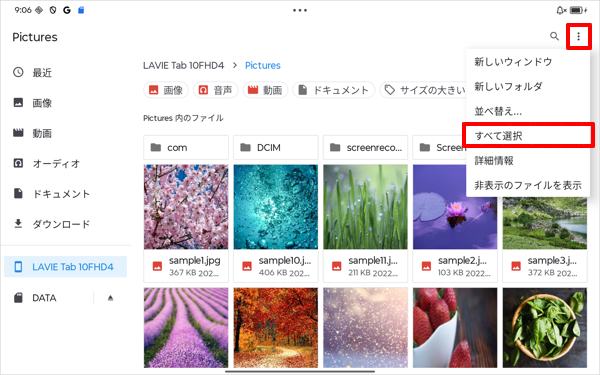The height and width of the screenshot is (375, 600).
Task: Click the image file icon beside sample2.j...
Action: click(426, 266)
